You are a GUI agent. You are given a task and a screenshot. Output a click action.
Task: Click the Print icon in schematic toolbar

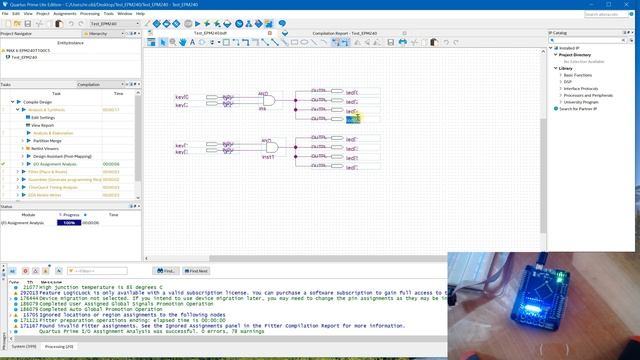click(x=403, y=42)
